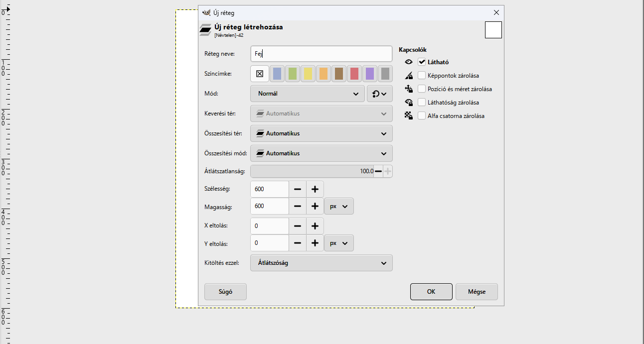Uncheck the Látható checkbox

(422, 62)
